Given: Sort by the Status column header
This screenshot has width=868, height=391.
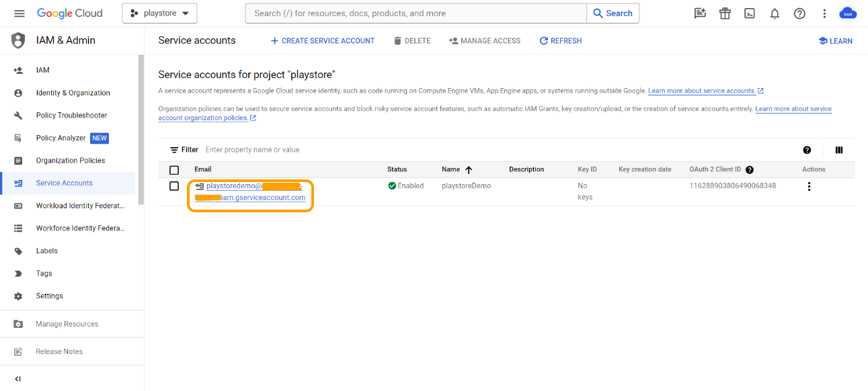Looking at the screenshot, I should point(397,169).
